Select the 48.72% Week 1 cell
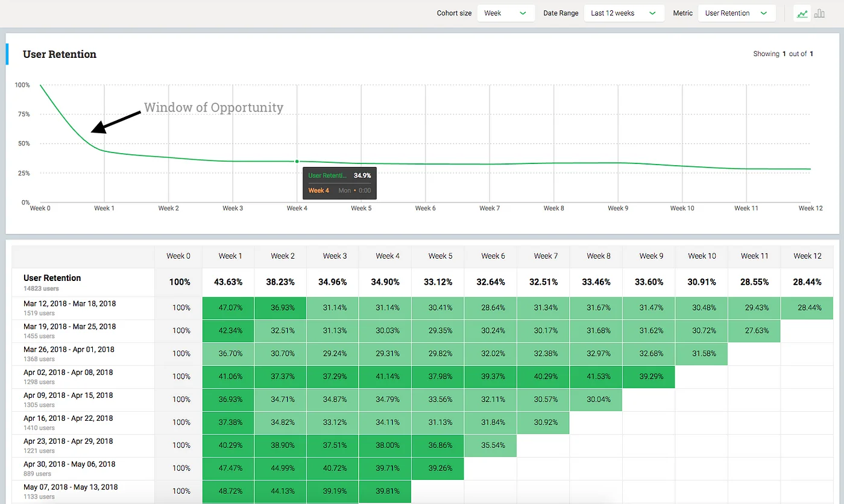The height and width of the screenshot is (504, 844). (x=228, y=491)
